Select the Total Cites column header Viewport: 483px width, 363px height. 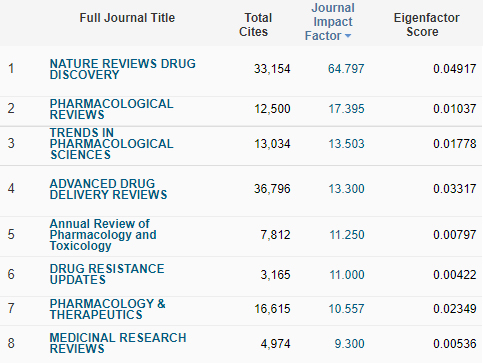[x=255, y=25]
